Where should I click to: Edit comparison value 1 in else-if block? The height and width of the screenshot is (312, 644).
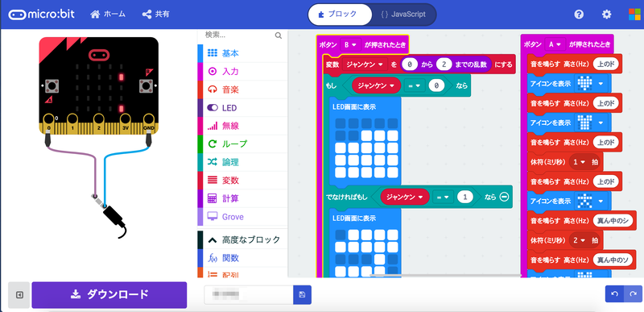point(465,197)
